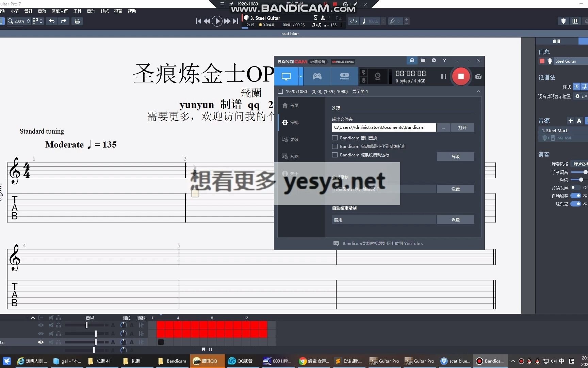
Task: Click the browse "..." button
Action: click(x=443, y=127)
